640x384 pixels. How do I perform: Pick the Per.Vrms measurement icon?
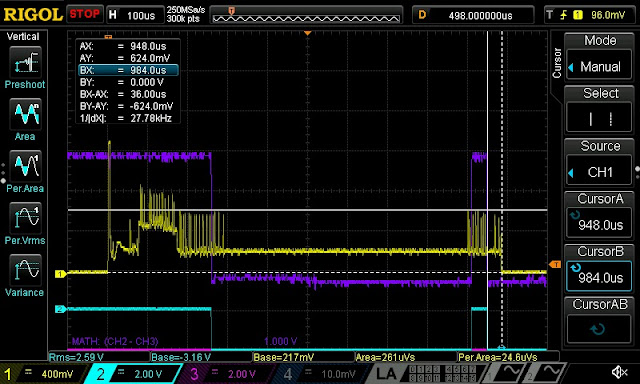click(x=25, y=219)
